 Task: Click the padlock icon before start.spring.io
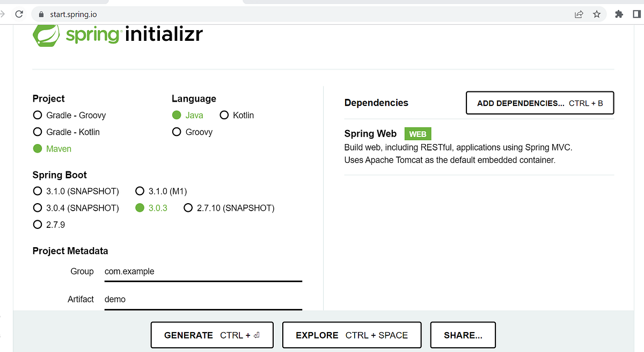(41, 14)
